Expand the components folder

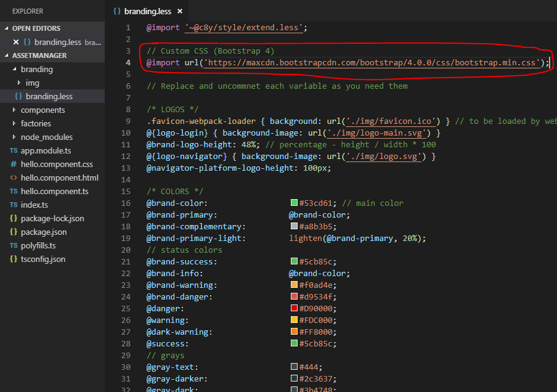pos(15,110)
